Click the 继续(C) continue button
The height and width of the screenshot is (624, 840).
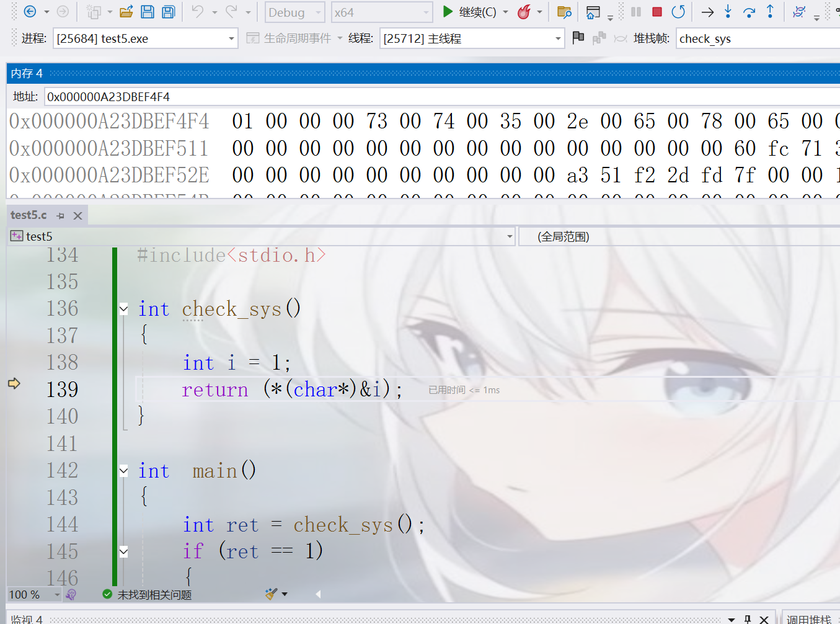pyautogui.click(x=469, y=12)
